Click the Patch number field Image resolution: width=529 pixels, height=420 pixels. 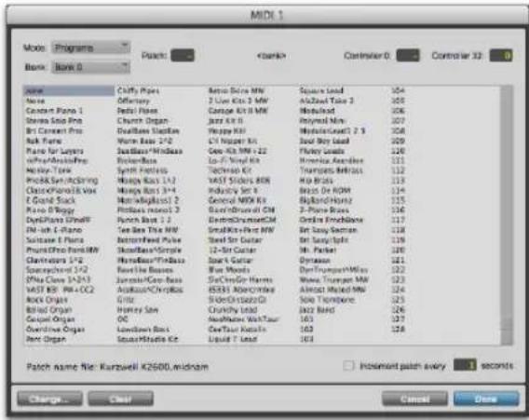coord(183,56)
